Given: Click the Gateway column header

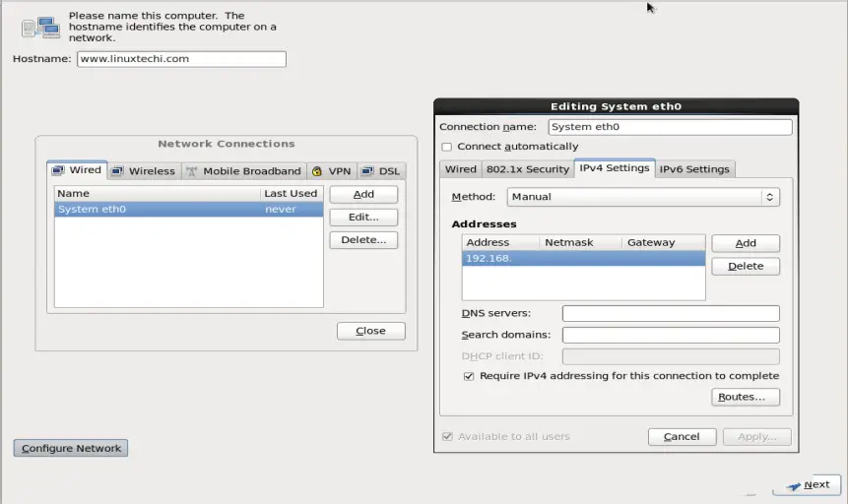Looking at the screenshot, I should pos(664,242).
